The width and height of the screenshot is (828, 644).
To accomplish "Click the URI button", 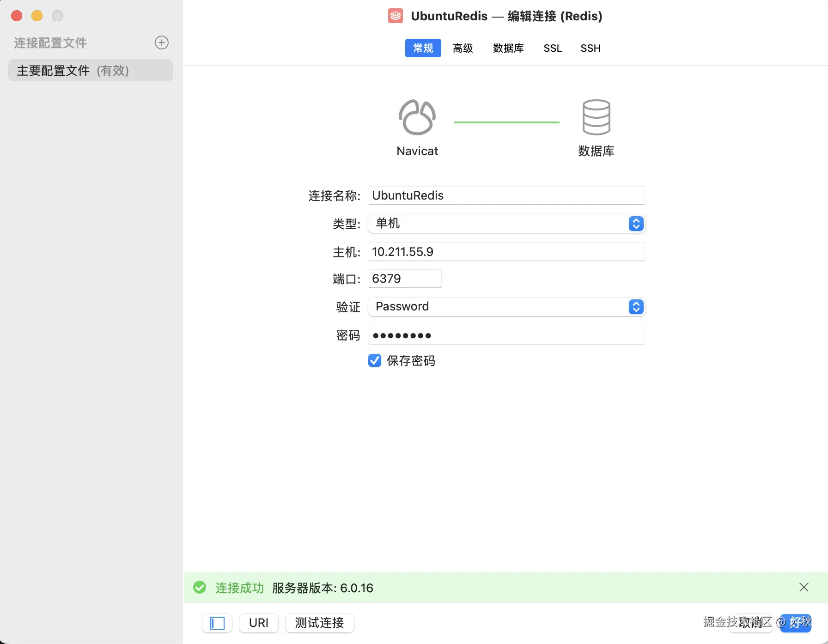I will click(258, 623).
